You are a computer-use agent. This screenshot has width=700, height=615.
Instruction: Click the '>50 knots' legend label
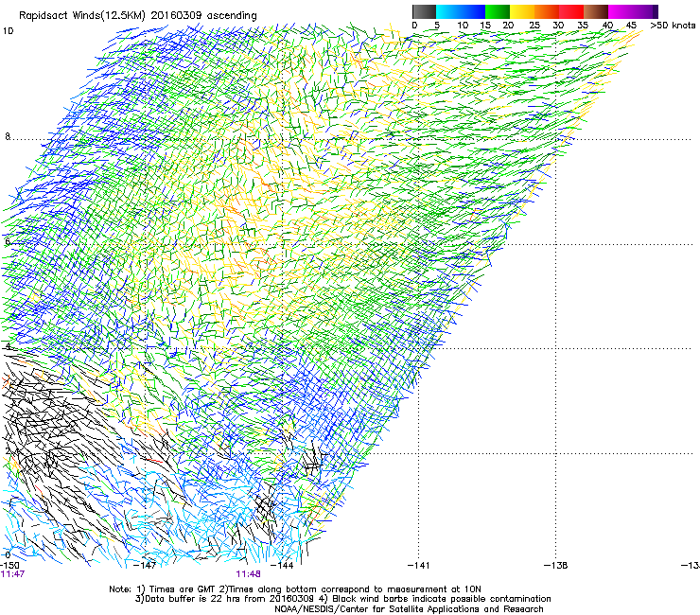click(673, 26)
